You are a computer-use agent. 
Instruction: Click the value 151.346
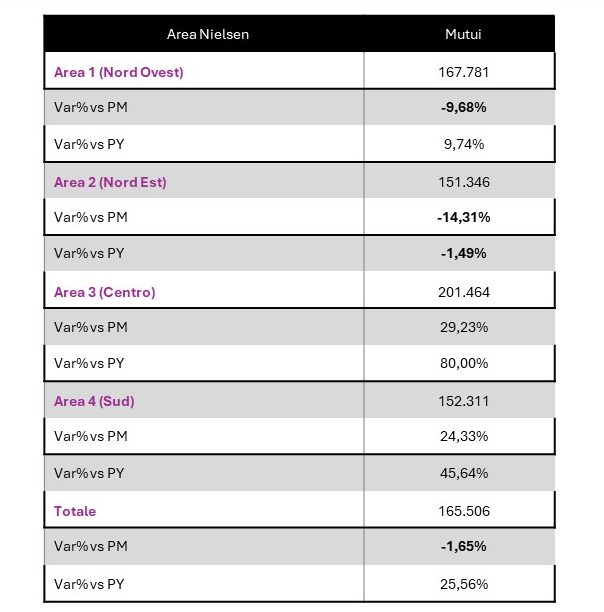point(464,182)
